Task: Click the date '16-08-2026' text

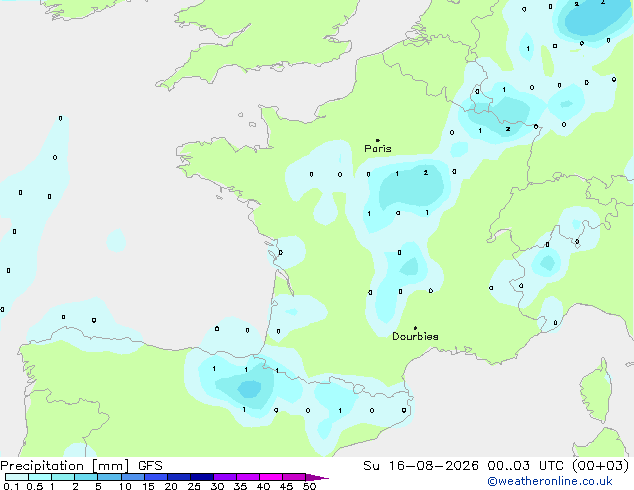Action: (433, 466)
